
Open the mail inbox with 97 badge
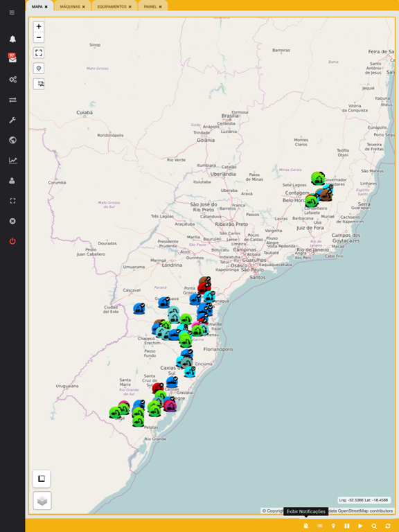(x=12, y=59)
